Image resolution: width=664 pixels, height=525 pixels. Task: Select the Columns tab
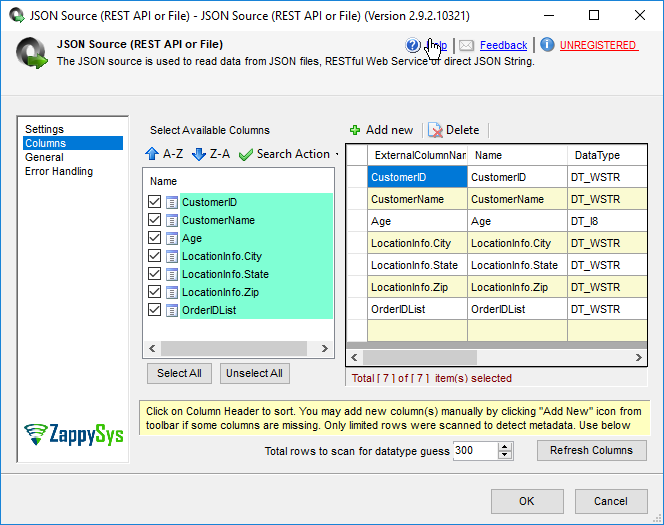(x=73, y=143)
